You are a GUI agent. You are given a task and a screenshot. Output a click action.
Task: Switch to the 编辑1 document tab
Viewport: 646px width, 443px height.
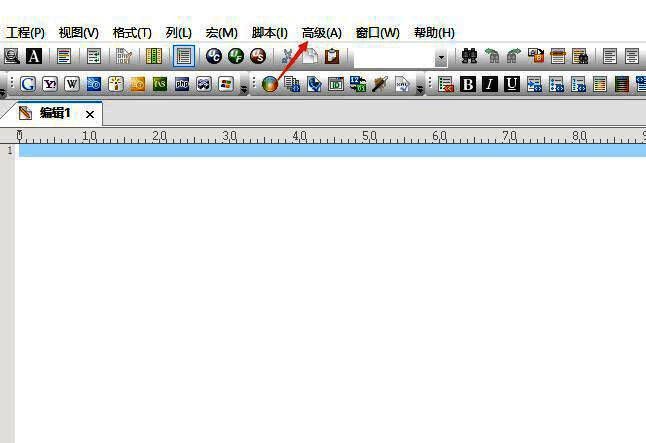tap(54, 113)
